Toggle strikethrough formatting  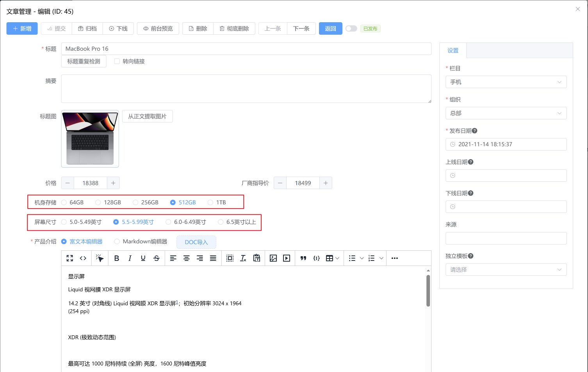click(x=157, y=258)
